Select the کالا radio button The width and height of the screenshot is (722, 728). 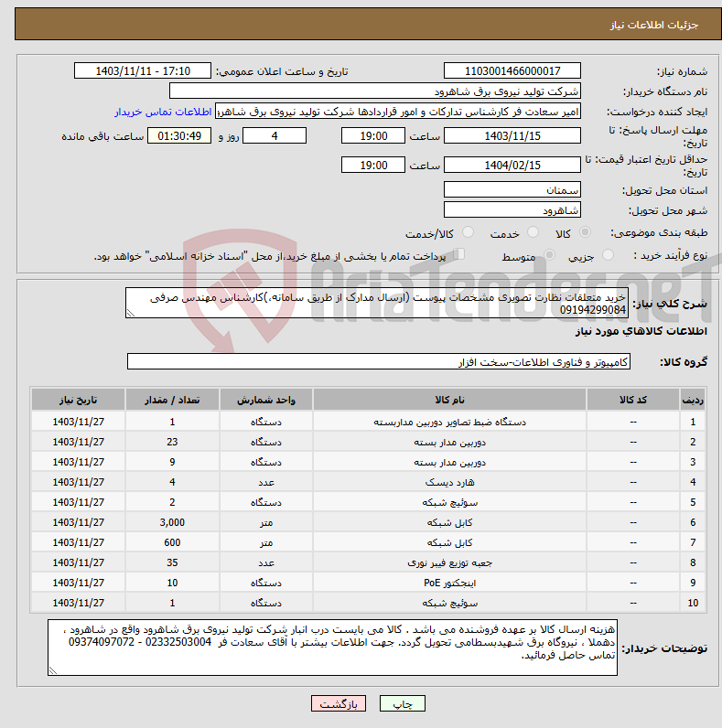click(585, 232)
